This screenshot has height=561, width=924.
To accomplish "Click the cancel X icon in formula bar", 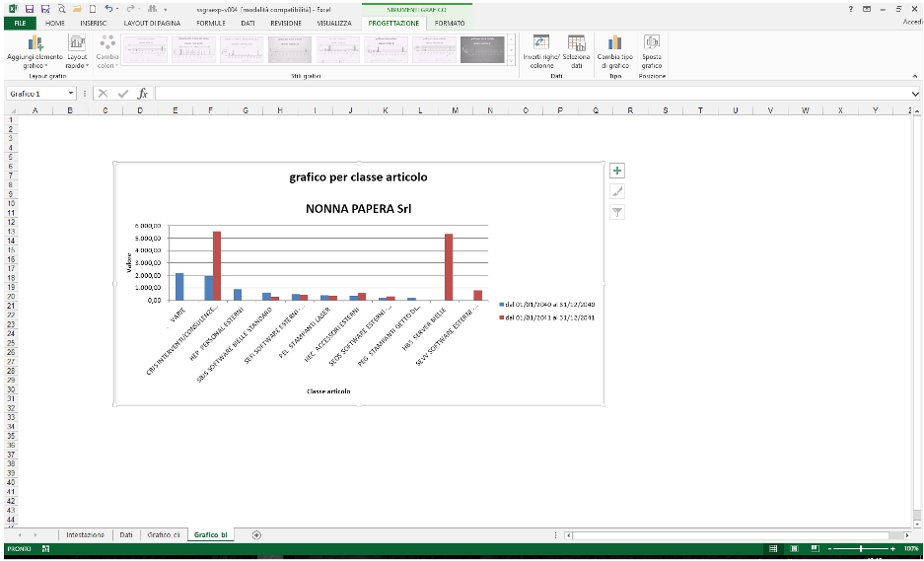I will pos(104,94).
